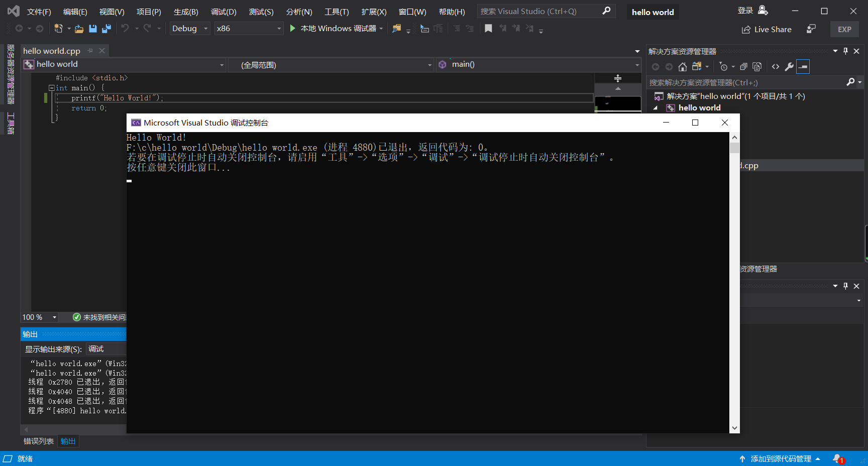Toggle show all files in Solution Explorer

point(757,67)
